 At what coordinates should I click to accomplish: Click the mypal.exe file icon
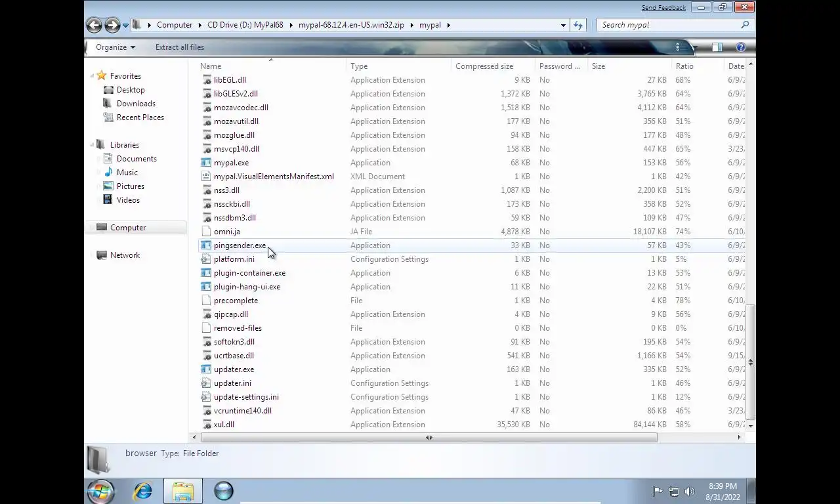206,163
